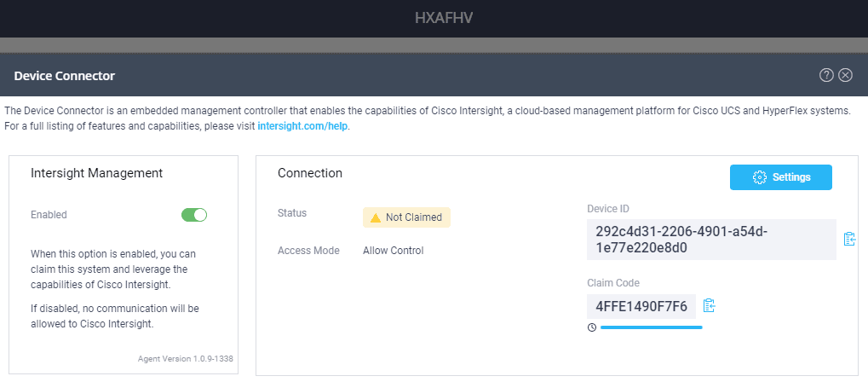Open the Device Connector help icon
Image resolution: width=868 pixels, height=382 pixels.
826,75
